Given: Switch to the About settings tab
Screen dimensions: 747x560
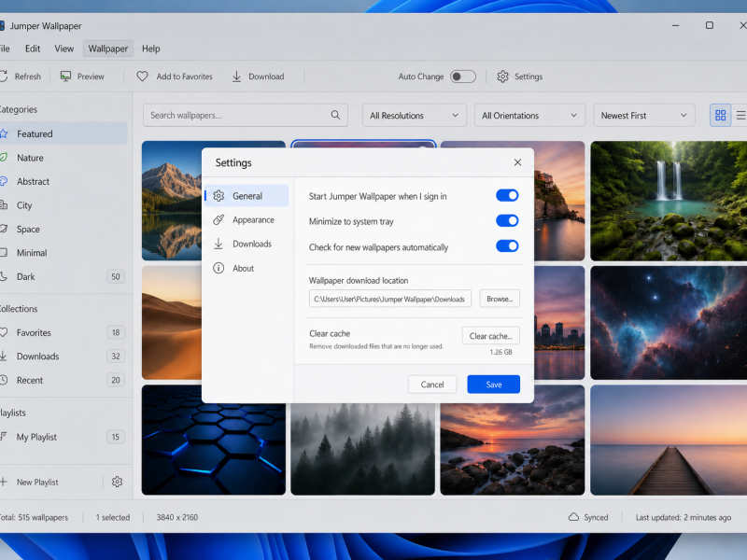Looking at the screenshot, I should click(247, 268).
